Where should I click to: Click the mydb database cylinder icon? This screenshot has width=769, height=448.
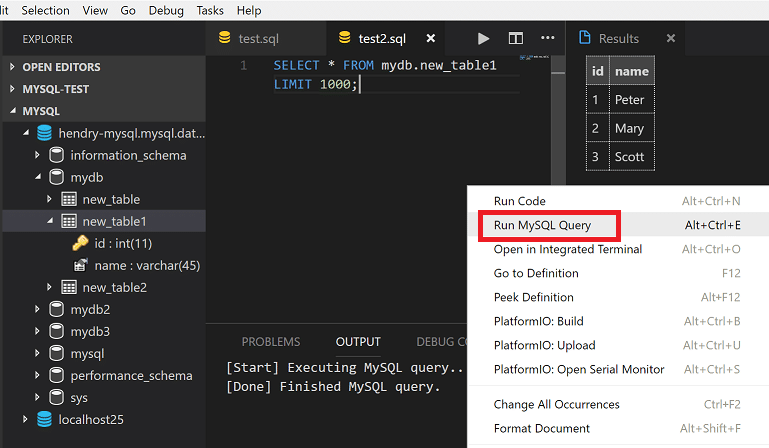(56, 177)
